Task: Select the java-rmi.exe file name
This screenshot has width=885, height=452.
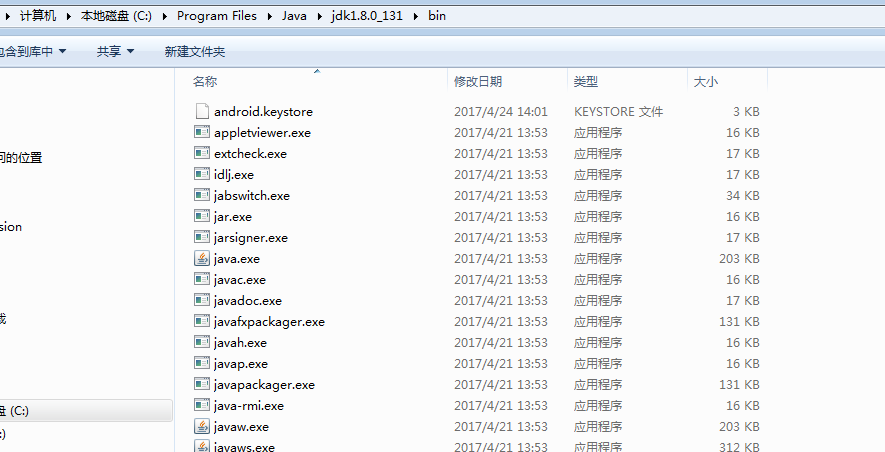Action: [x=249, y=406]
